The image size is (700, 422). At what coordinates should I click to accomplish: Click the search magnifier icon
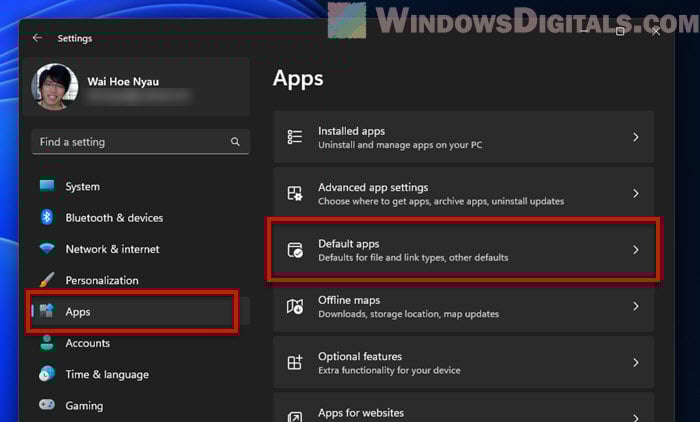[x=235, y=142]
